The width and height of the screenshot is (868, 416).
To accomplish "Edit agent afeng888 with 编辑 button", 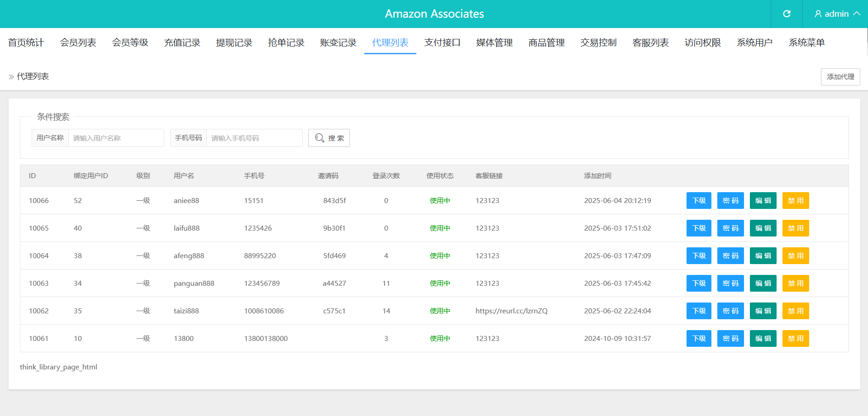I will click(763, 256).
